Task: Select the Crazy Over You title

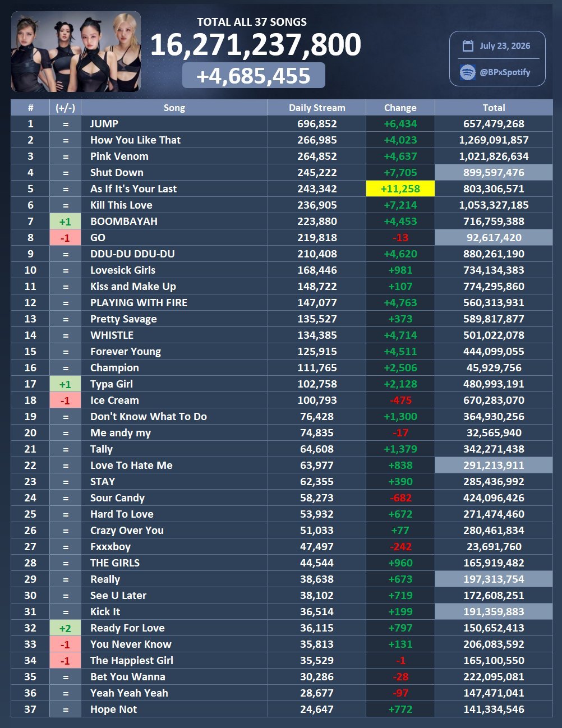Action: coord(127,531)
